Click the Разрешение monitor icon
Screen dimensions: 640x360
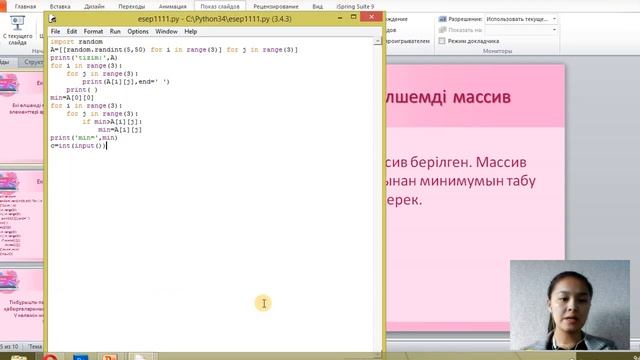coord(442,19)
